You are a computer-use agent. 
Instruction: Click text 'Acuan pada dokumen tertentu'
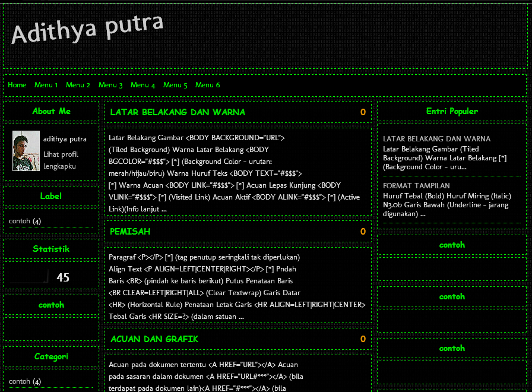click(x=157, y=365)
